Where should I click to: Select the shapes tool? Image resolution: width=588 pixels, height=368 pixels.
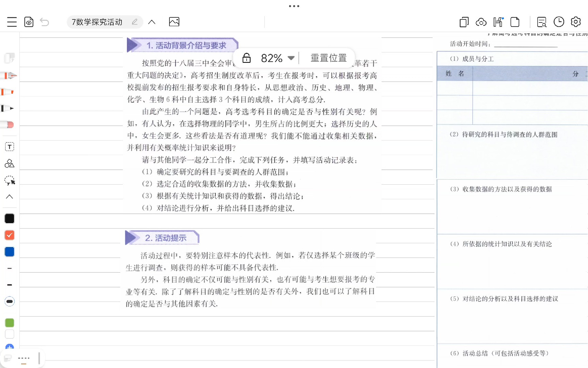[10, 164]
